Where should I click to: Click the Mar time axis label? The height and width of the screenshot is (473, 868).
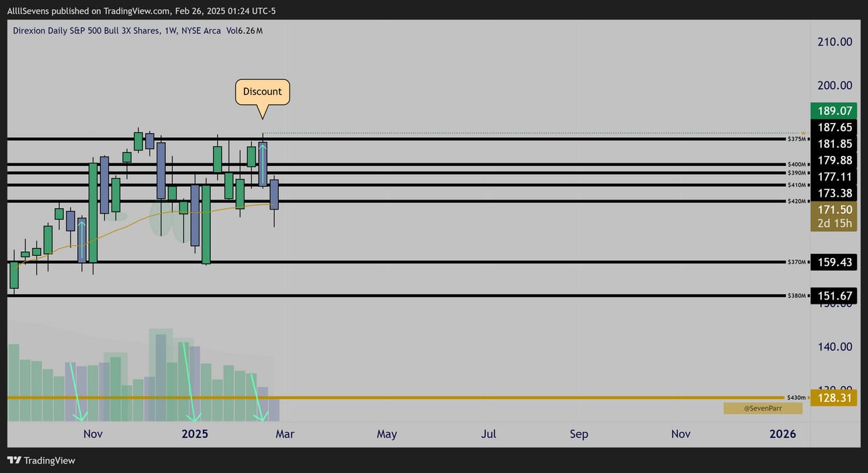[x=285, y=434]
